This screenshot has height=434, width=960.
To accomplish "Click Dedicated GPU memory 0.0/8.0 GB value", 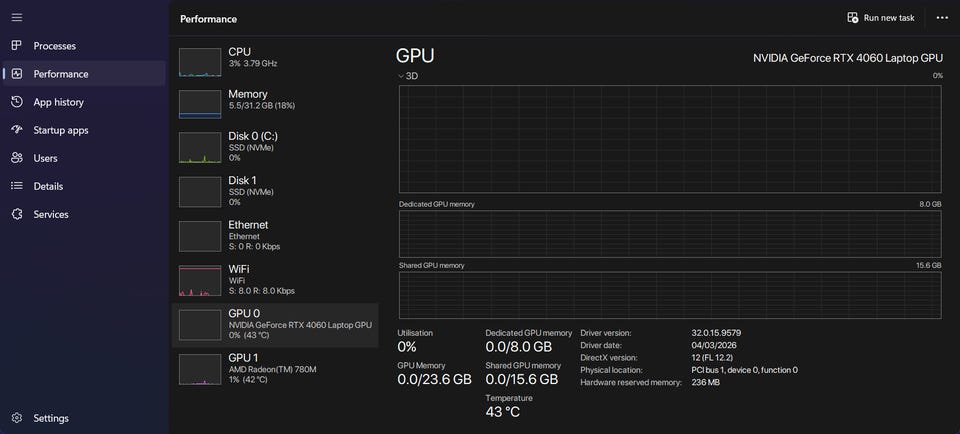I will point(519,347).
